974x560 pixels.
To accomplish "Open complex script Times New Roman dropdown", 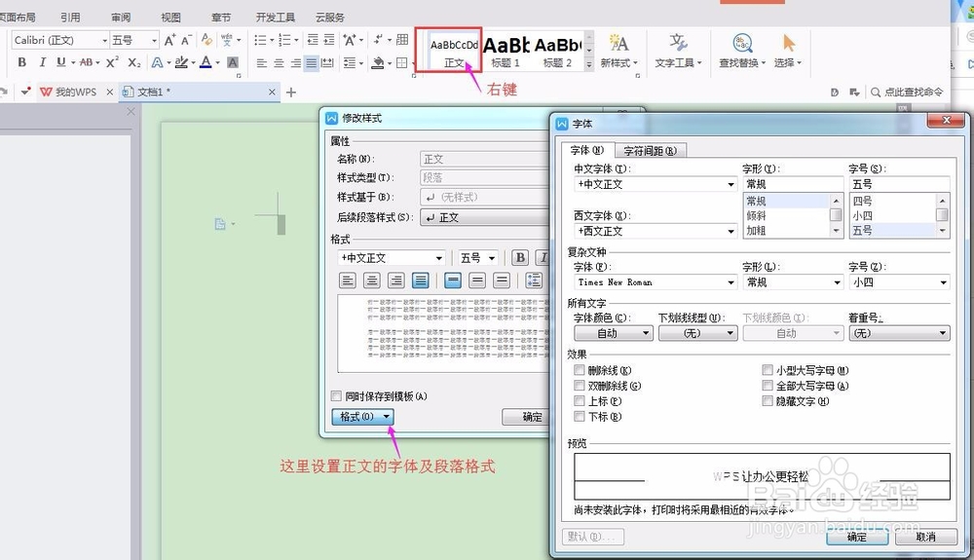I will (x=730, y=282).
